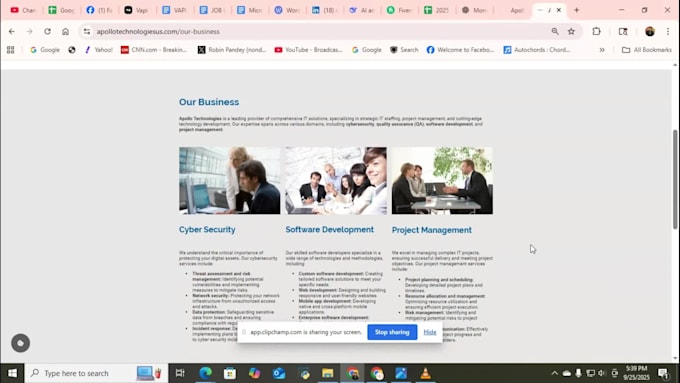This screenshot has height=383, width=680.
Task: Open Task View from the taskbar
Action: click(x=180, y=373)
